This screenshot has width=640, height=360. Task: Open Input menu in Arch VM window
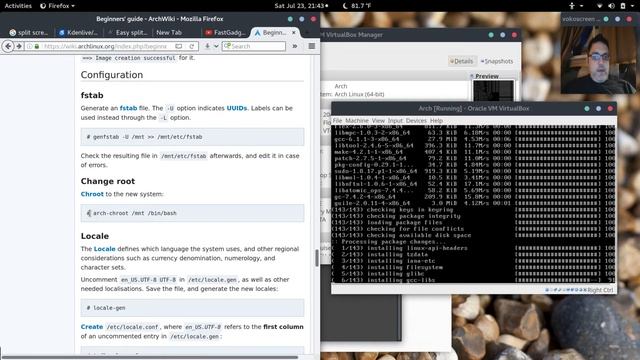(x=395, y=121)
